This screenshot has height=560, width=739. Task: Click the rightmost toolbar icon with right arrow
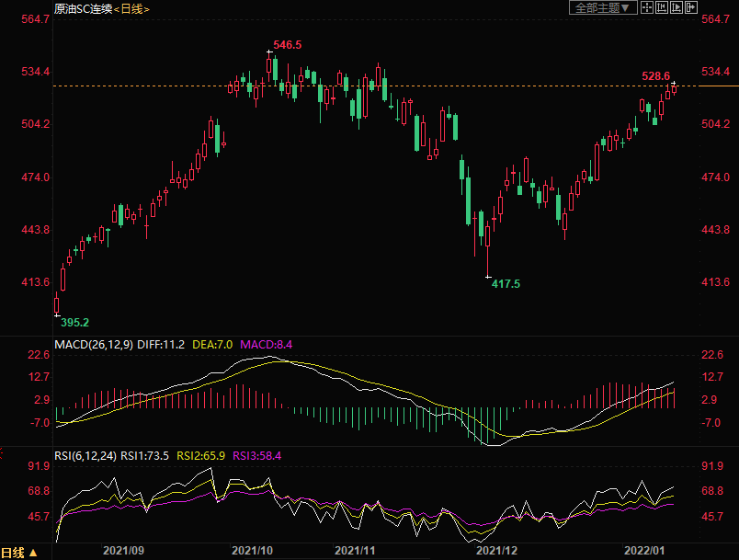pos(690,8)
